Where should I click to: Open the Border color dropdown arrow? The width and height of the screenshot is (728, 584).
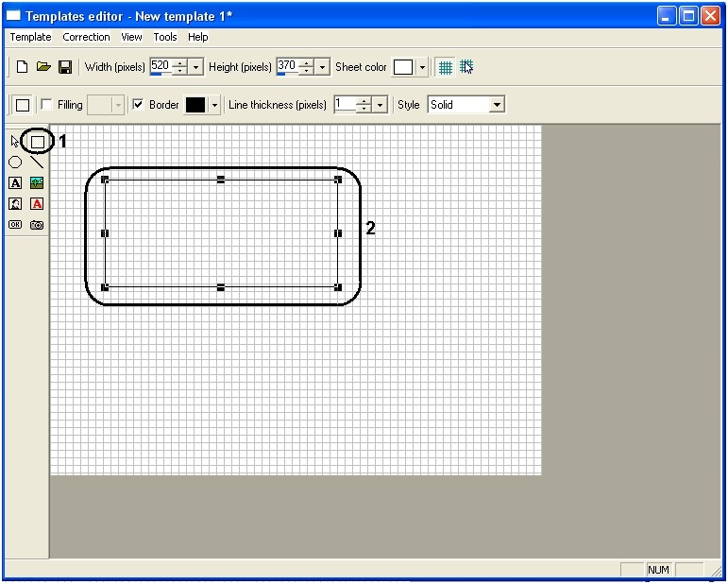pos(214,105)
